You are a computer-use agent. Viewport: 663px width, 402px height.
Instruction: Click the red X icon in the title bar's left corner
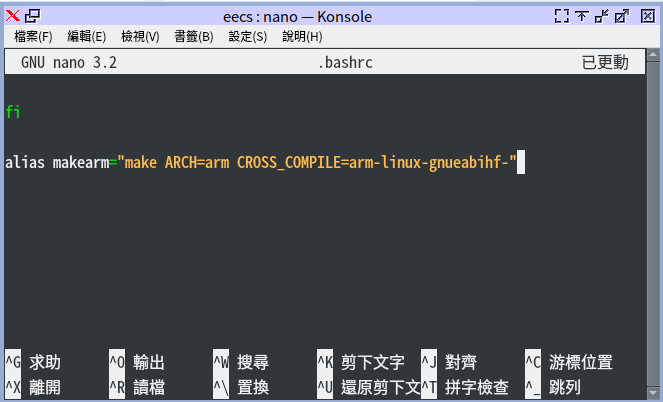(13, 15)
